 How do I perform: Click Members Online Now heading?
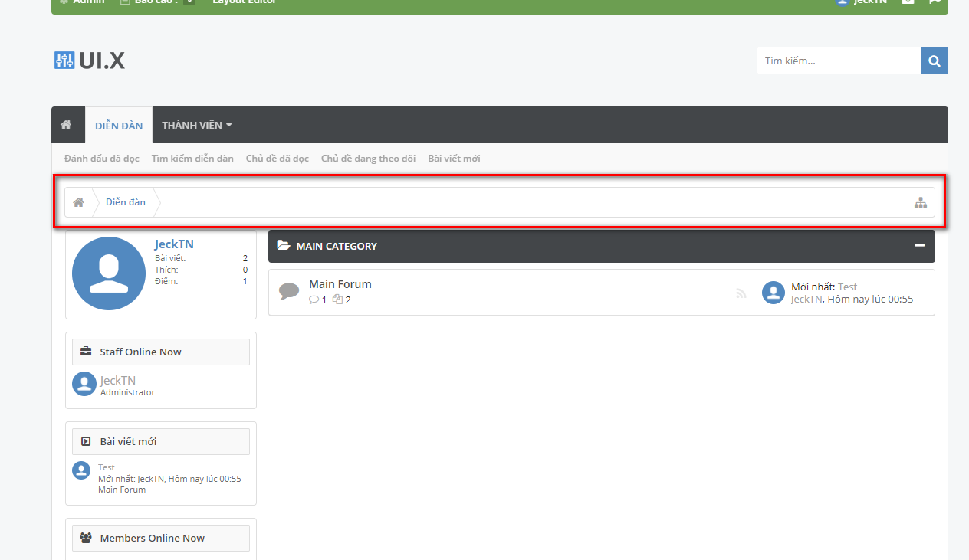pos(153,538)
